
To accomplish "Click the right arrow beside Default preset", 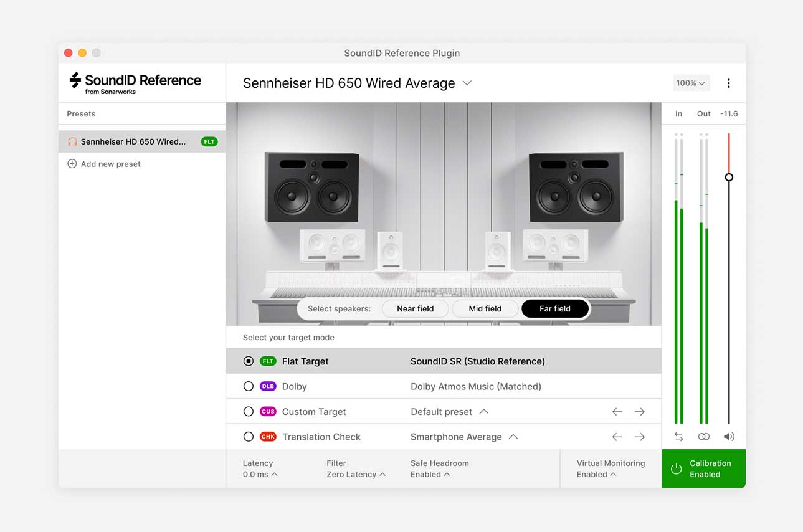I will pyautogui.click(x=640, y=411).
